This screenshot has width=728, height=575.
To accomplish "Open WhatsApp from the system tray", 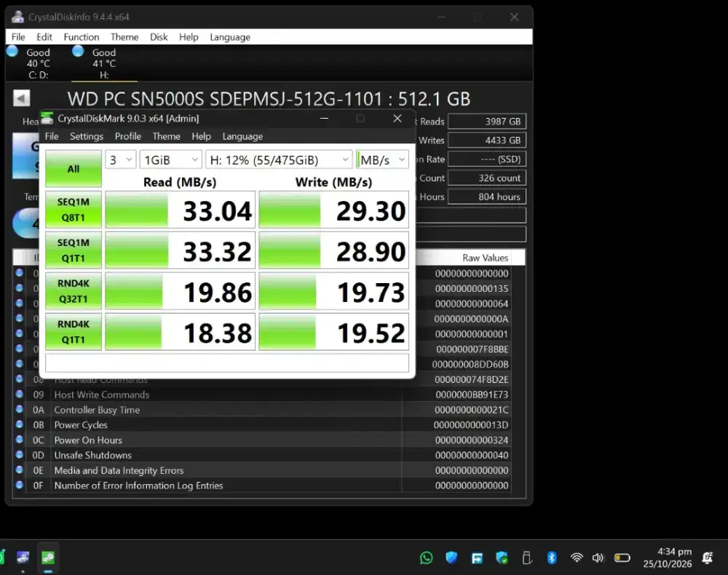I will coord(426,558).
